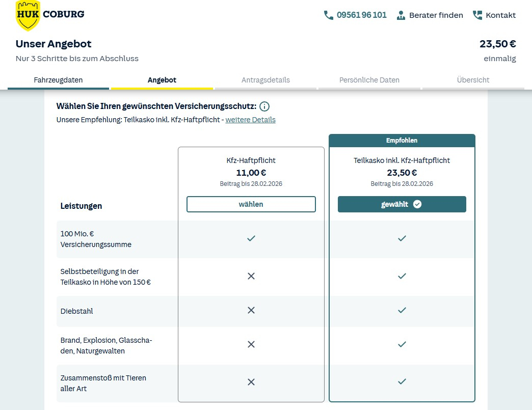Click the checkmark icon in the gewählt button
The image size is (532, 410).
(417, 204)
